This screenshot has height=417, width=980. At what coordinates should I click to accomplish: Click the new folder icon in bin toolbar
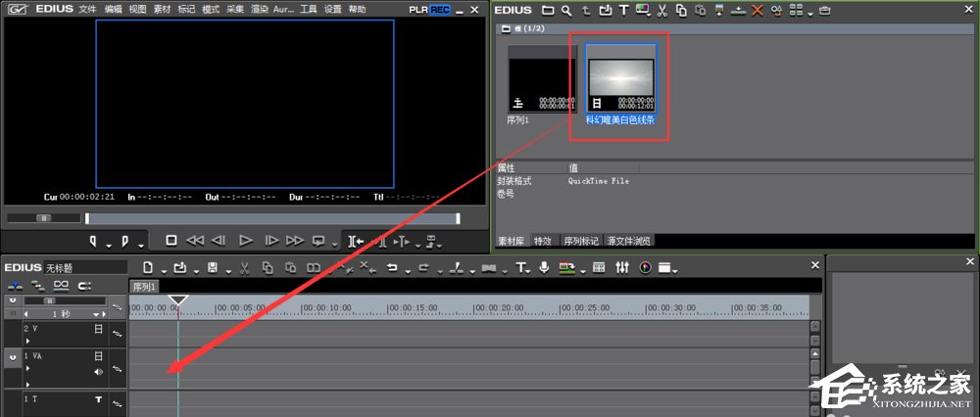[x=548, y=11]
